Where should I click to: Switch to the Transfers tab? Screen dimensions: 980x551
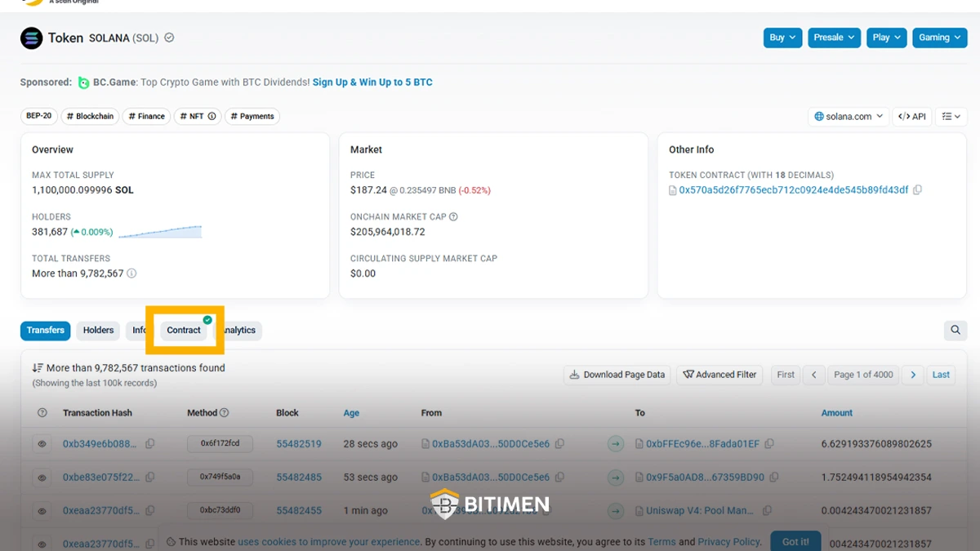(x=46, y=331)
